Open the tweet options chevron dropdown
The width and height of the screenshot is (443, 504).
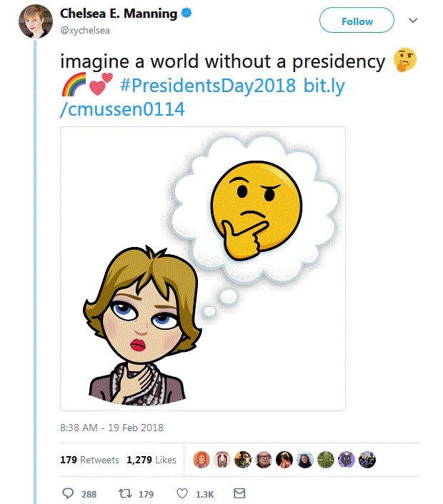(x=413, y=21)
